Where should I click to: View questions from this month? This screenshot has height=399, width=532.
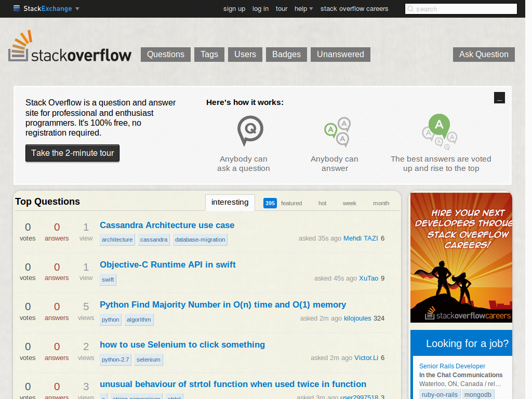[x=381, y=203]
